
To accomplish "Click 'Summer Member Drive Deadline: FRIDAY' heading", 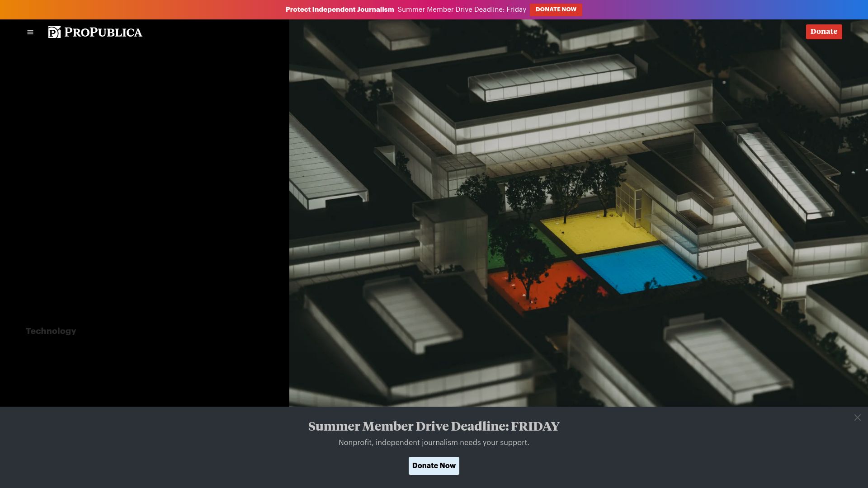I will click(x=434, y=427).
